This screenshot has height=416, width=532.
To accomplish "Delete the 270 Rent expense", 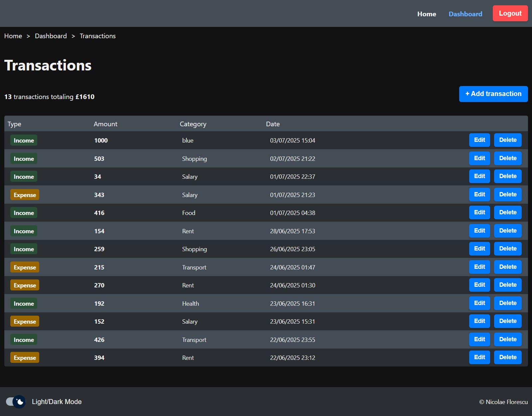I will [x=507, y=285].
